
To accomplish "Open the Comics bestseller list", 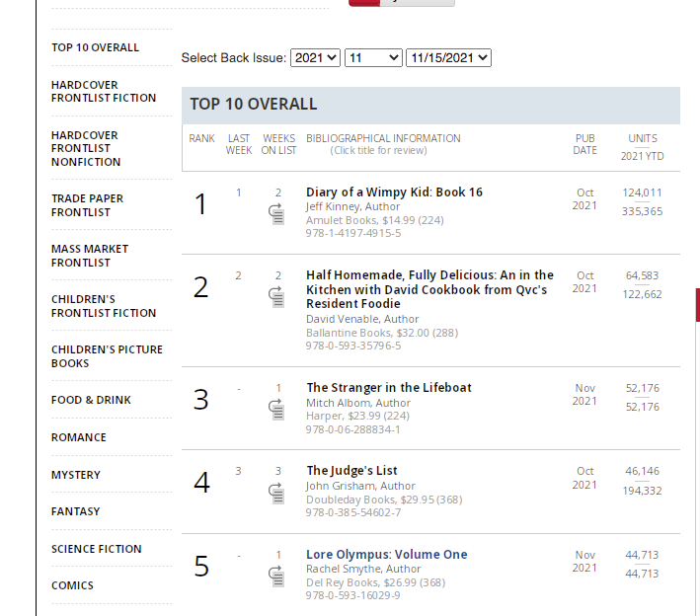I will [x=72, y=585].
